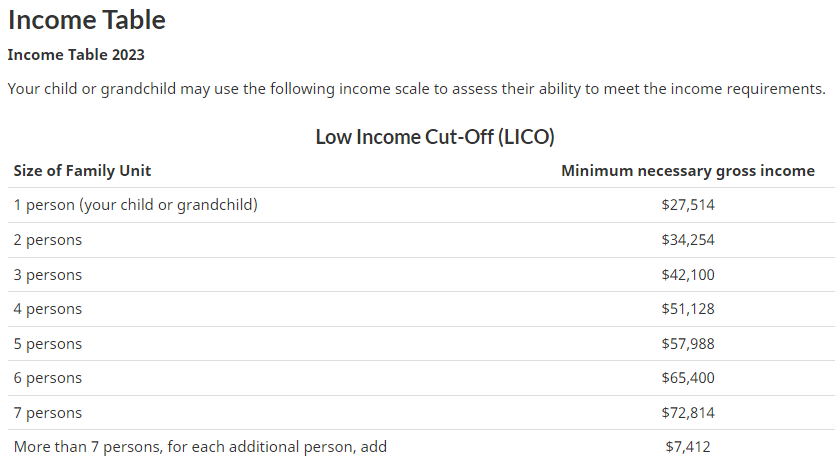835x459 pixels.
Task: Click the $51,128 income value
Action: pyautogui.click(x=687, y=309)
